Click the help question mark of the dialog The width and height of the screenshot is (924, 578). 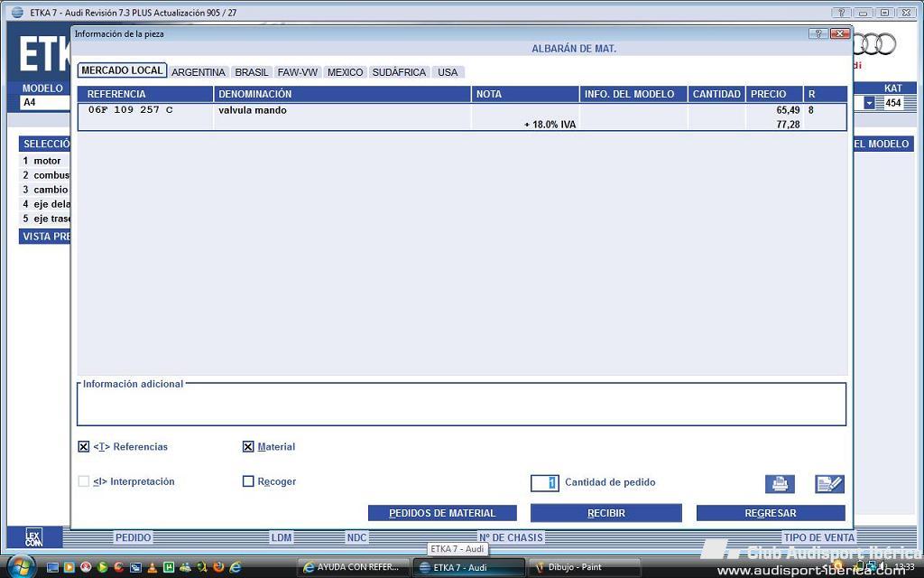pos(818,33)
